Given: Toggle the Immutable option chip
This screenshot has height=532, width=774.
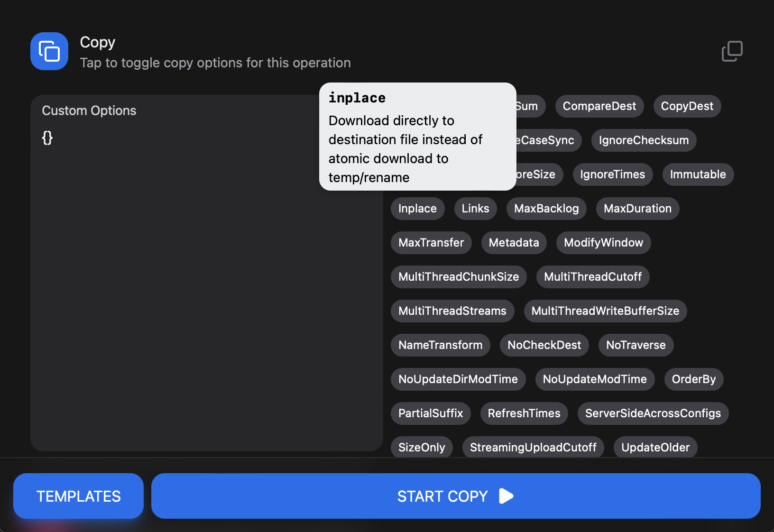Looking at the screenshot, I should coord(698,174).
